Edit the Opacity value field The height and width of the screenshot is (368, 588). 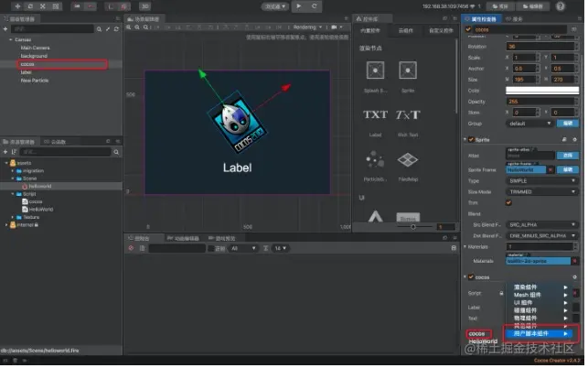[x=540, y=102]
